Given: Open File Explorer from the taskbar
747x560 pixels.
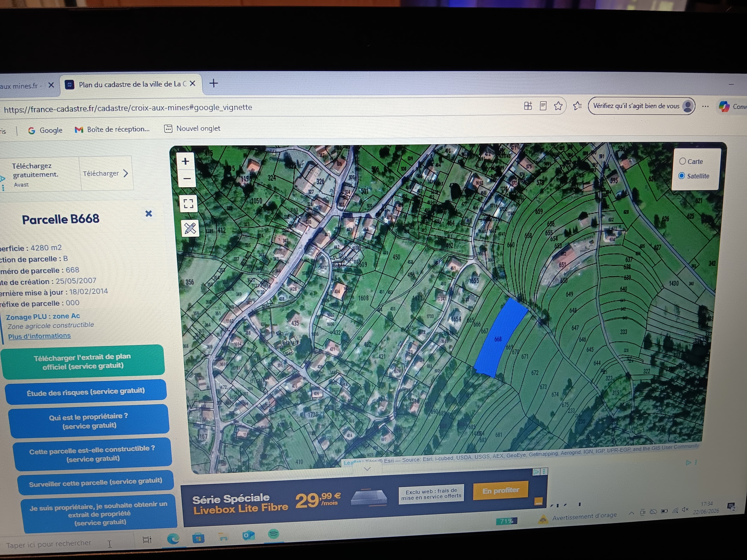Looking at the screenshot, I should [224, 537].
